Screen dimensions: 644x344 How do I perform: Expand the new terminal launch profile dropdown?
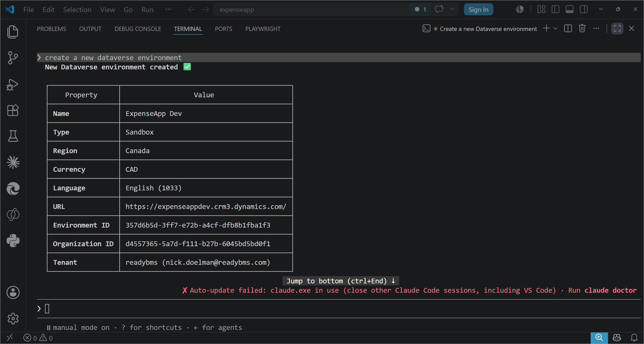pos(555,28)
